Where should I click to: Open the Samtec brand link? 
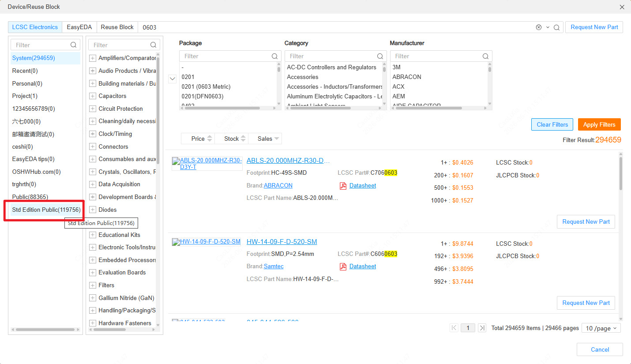click(274, 266)
